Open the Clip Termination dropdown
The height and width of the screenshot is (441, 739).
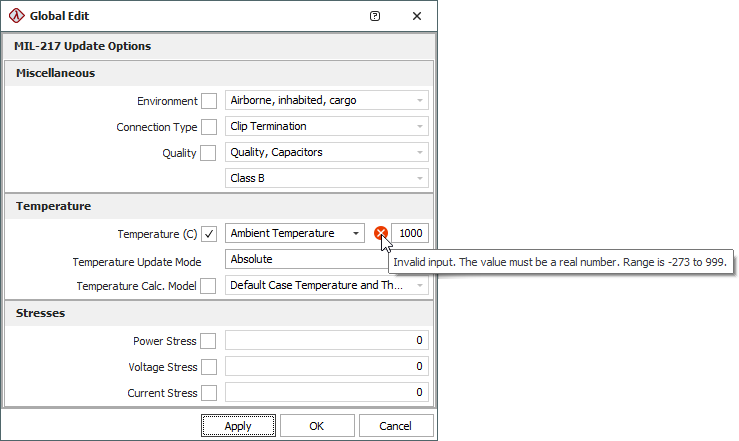(x=327, y=127)
